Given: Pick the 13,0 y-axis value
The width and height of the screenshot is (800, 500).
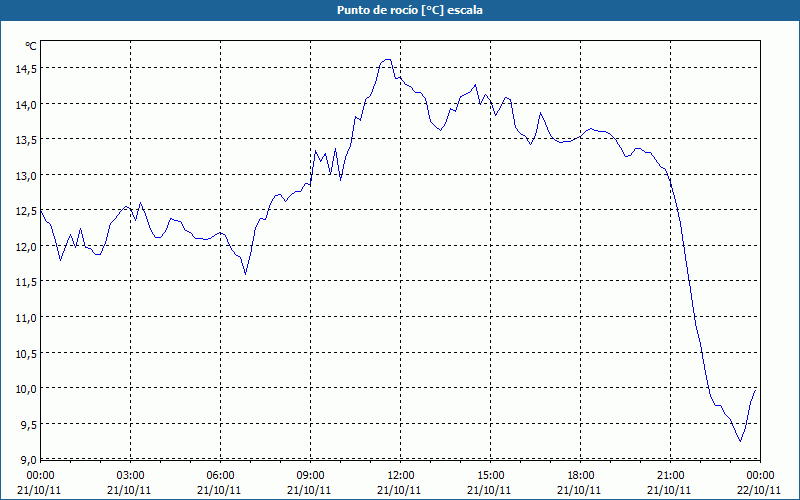Looking at the screenshot, I should (26, 175).
